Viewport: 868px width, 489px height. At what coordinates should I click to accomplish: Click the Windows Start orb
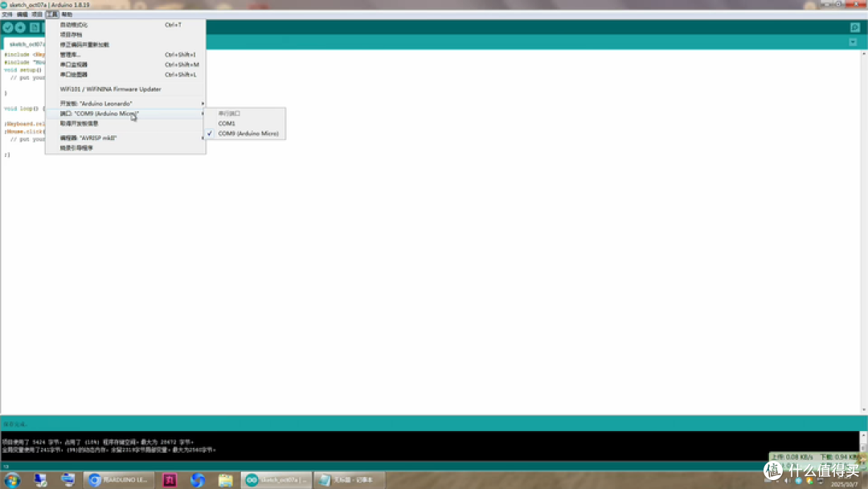[x=12, y=479]
